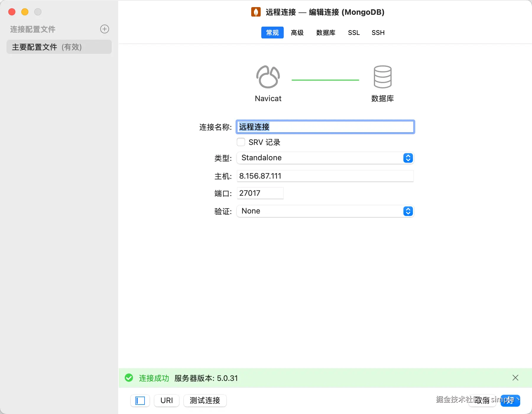This screenshot has height=414, width=532.
Task: Open the 类型 Standalone dropdown
Action: point(325,158)
